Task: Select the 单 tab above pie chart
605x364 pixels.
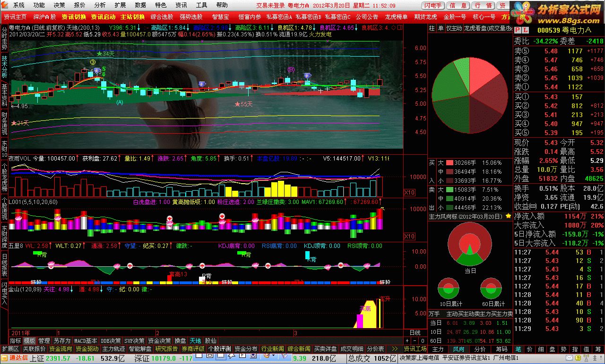Action: [x=441, y=28]
